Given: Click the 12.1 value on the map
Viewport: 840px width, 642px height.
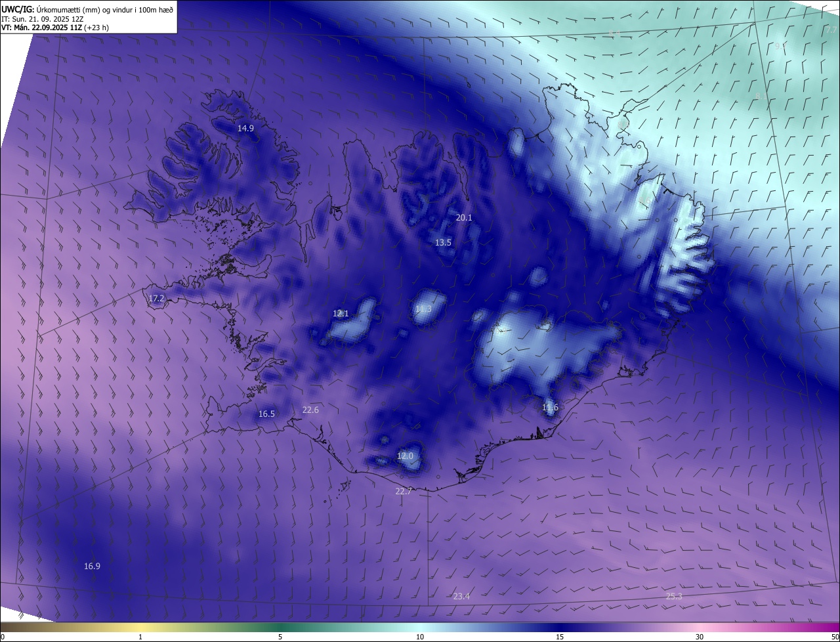Looking at the screenshot, I should coord(341,314).
